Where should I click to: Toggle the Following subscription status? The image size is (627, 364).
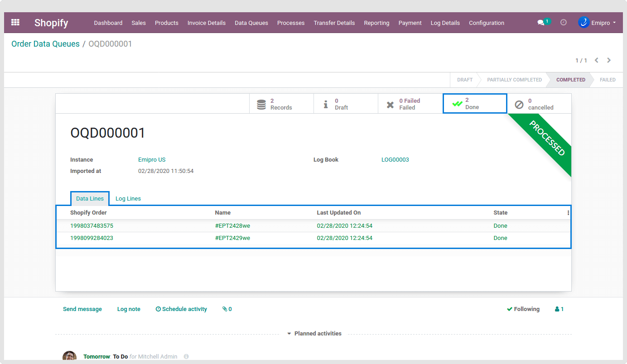pos(523,309)
